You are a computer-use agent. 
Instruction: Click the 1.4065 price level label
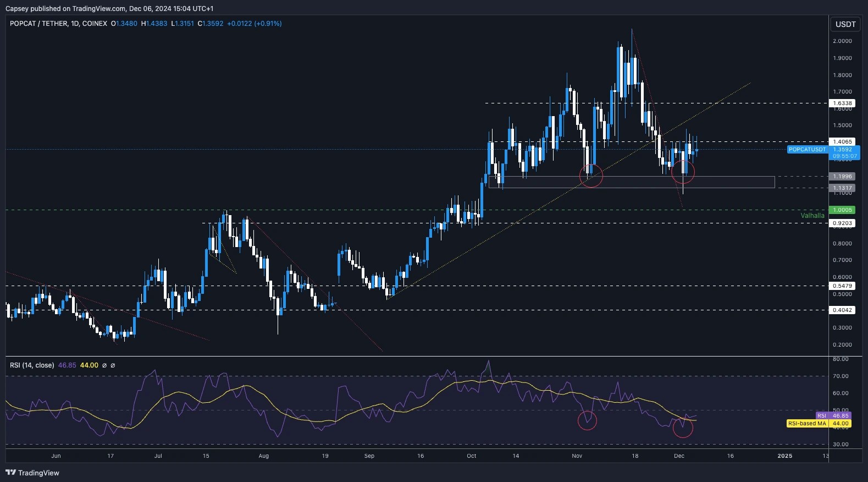tap(842, 141)
